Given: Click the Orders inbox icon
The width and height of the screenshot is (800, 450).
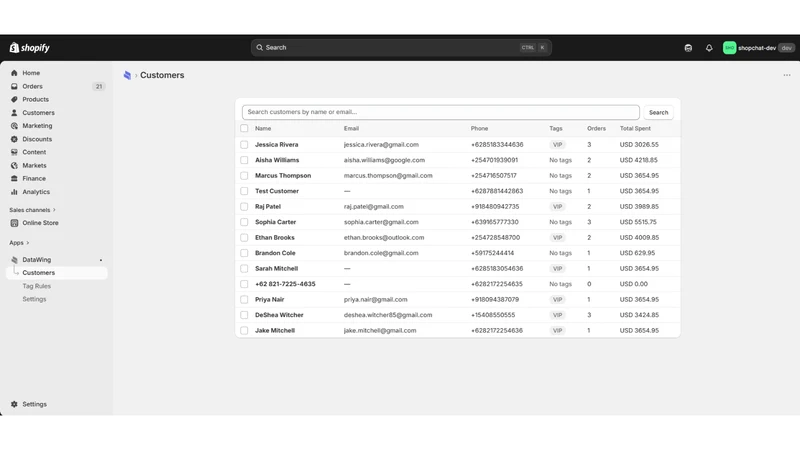Looking at the screenshot, I should click(x=14, y=86).
